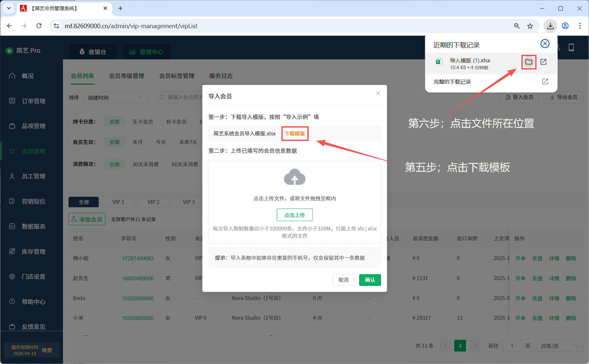This screenshot has height=364, width=589.
Task: Reload the current page
Action: click(39, 26)
